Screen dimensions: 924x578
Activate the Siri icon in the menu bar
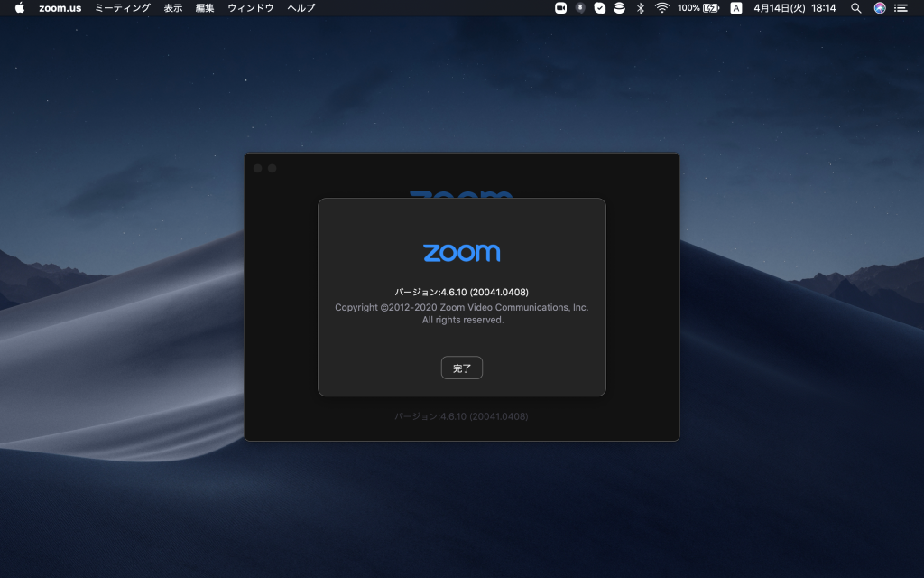pos(879,7)
